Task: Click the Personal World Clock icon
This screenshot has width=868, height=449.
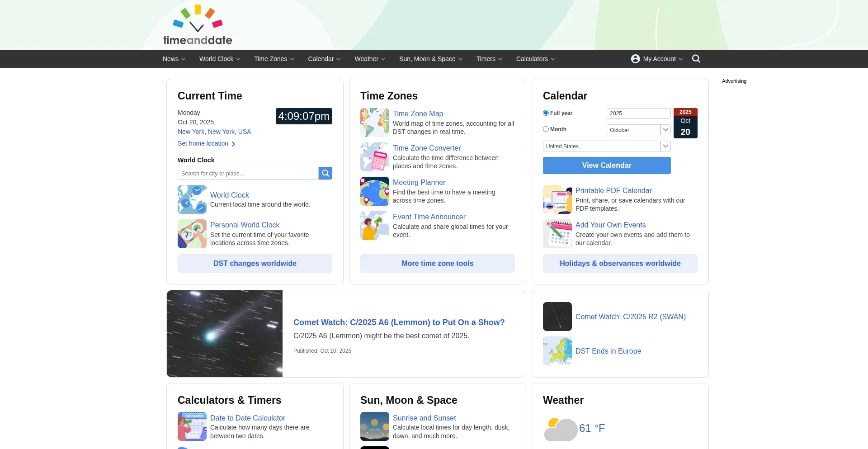Action: (x=192, y=234)
